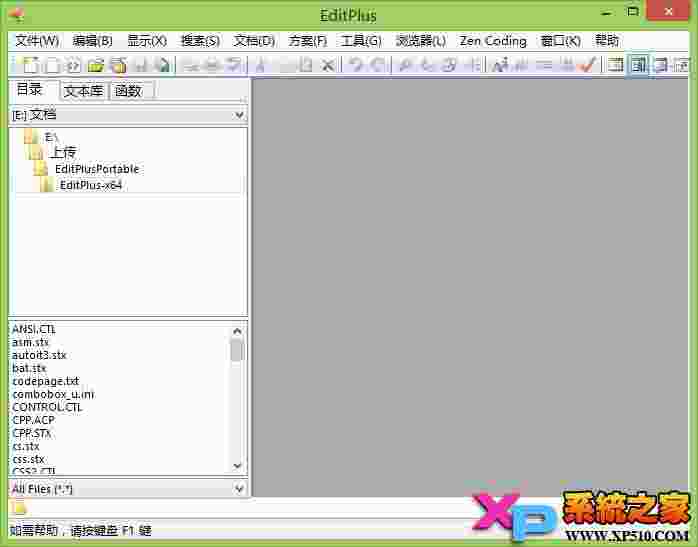
Task: Open the Zen Coding menu
Action: (x=493, y=41)
